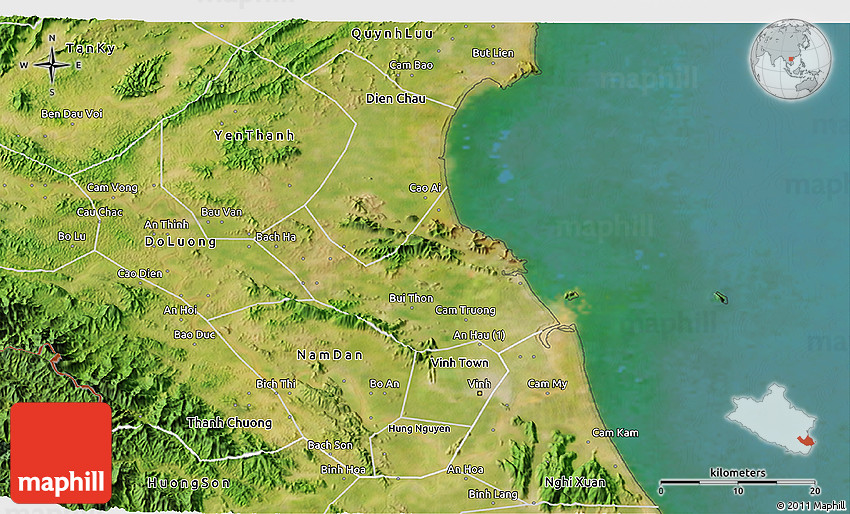Click the Thanh Chuong label
Screen dimensions: 850x514
[x=229, y=423]
